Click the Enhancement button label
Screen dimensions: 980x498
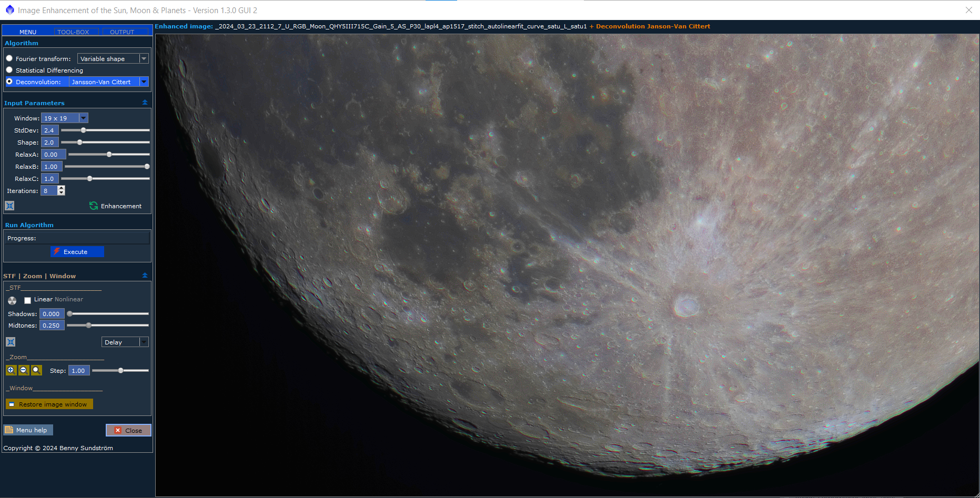pos(121,206)
